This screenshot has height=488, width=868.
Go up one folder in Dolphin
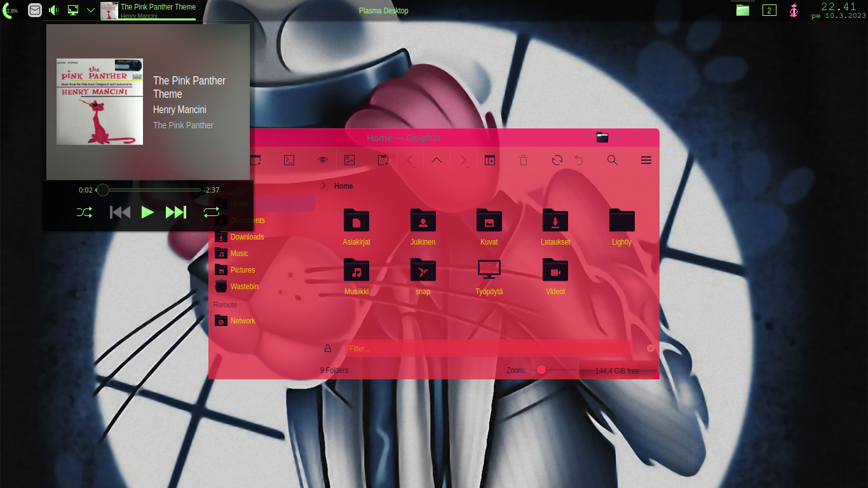pyautogui.click(x=436, y=160)
